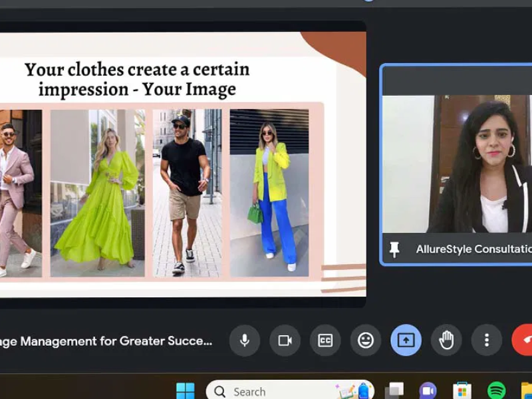The width and height of the screenshot is (532, 399).
Task: Toggle closed captions
Action: 325,340
